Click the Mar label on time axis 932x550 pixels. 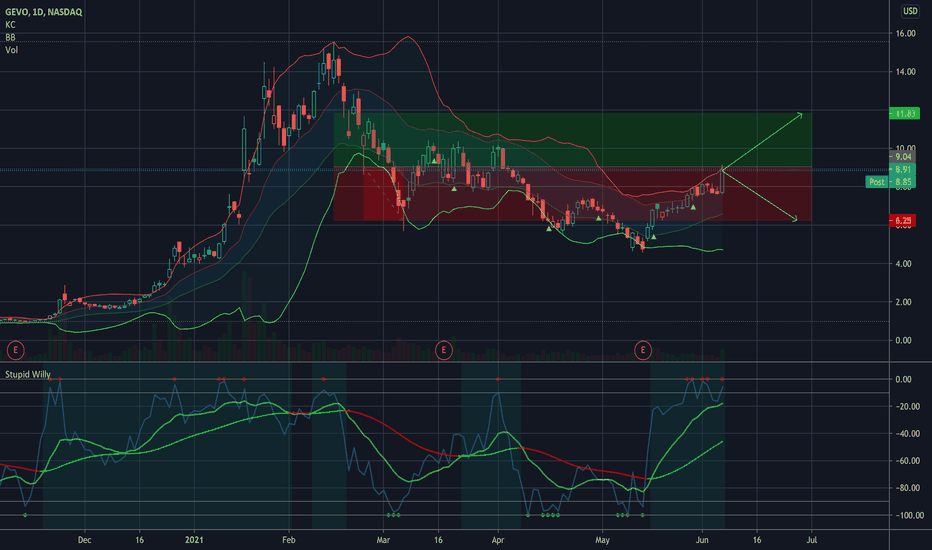click(x=383, y=540)
